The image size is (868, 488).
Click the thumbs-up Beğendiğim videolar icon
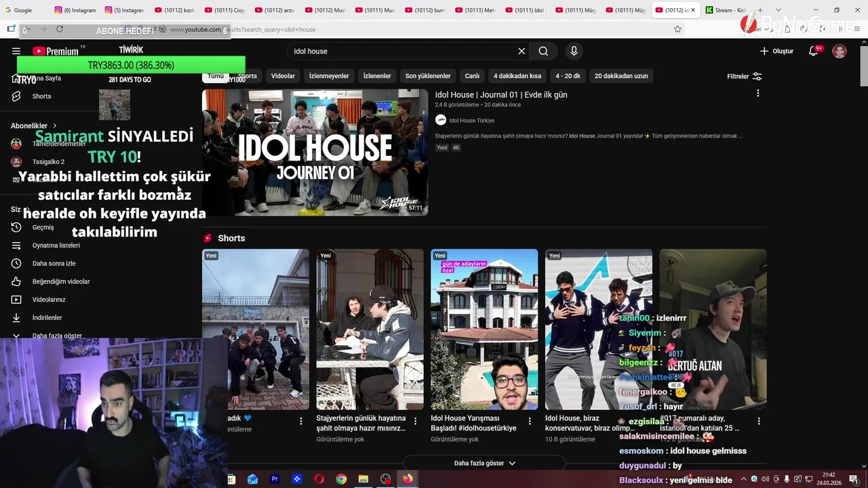[16, 281]
